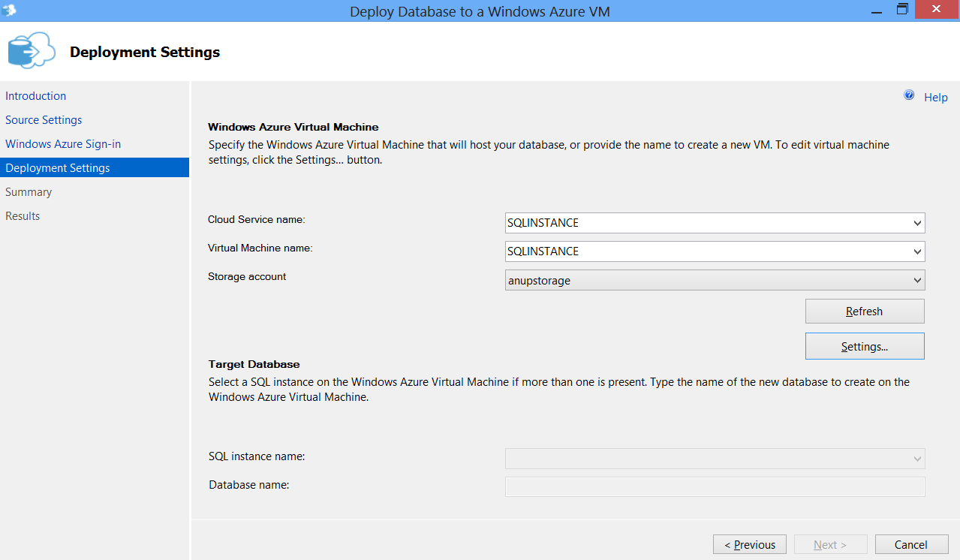Screen dimensions: 960x560
Task: Click the title bar application icon
Action: 9,11
